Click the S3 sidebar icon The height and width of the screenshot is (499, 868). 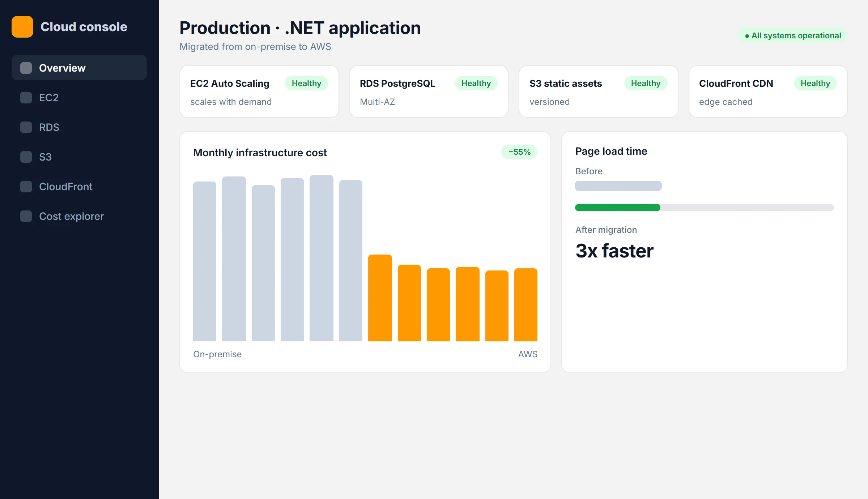[x=26, y=157]
